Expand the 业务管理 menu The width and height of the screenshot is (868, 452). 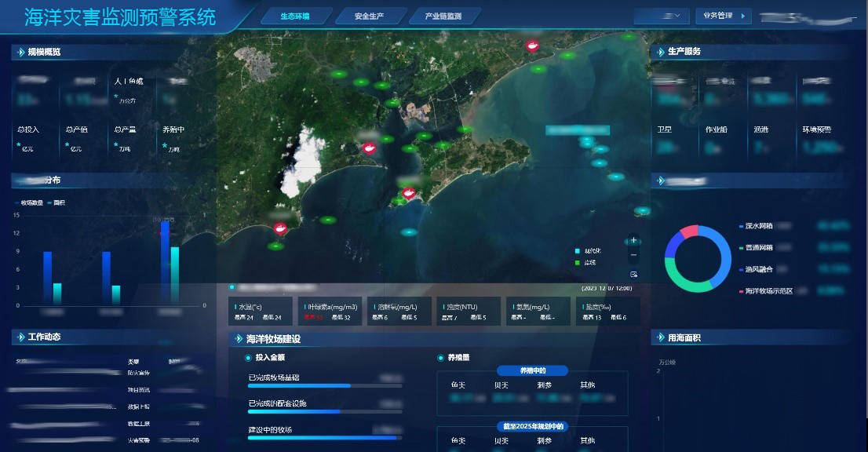(x=723, y=16)
